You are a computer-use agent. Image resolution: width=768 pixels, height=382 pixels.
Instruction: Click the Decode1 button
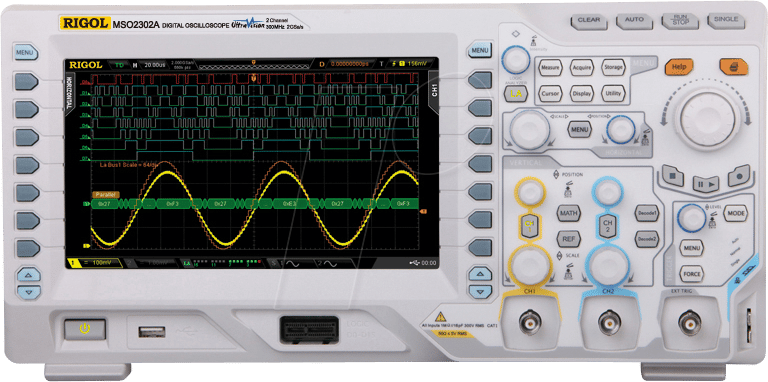[647, 213]
